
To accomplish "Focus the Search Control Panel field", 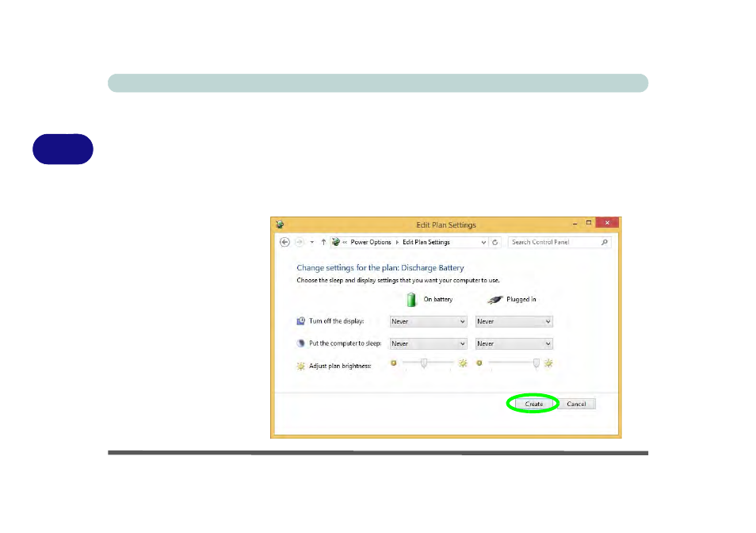I will pyautogui.click(x=559, y=242).
